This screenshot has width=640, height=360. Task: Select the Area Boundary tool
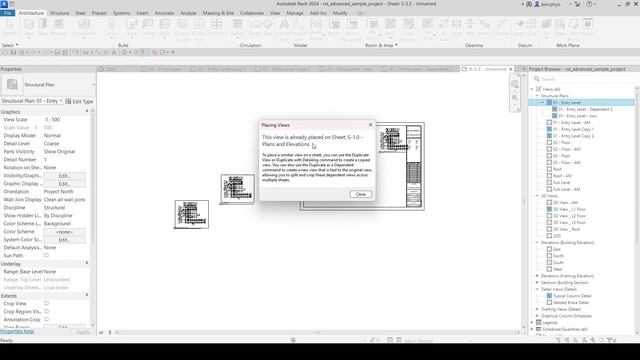pyautogui.click(x=409, y=29)
